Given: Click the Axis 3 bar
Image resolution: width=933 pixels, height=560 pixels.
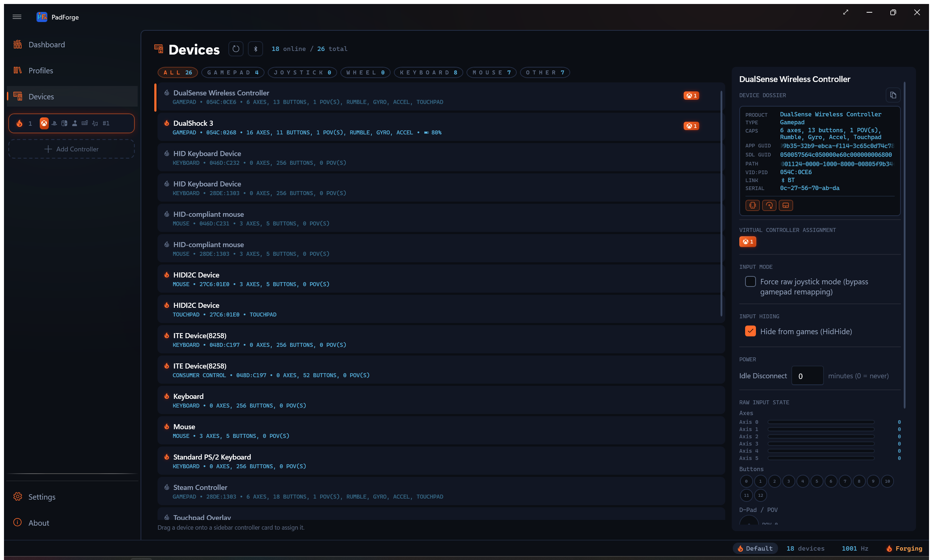Looking at the screenshot, I should [821, 444].
